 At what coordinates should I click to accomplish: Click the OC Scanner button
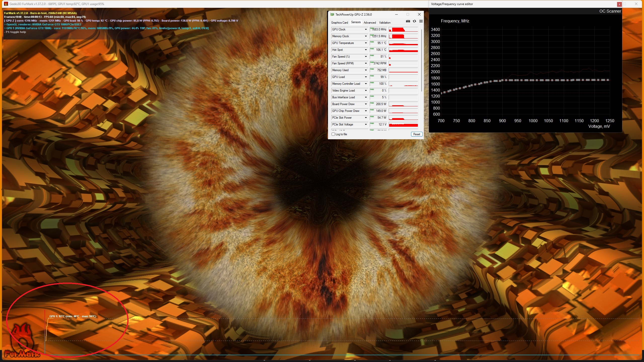coord(610,11)
